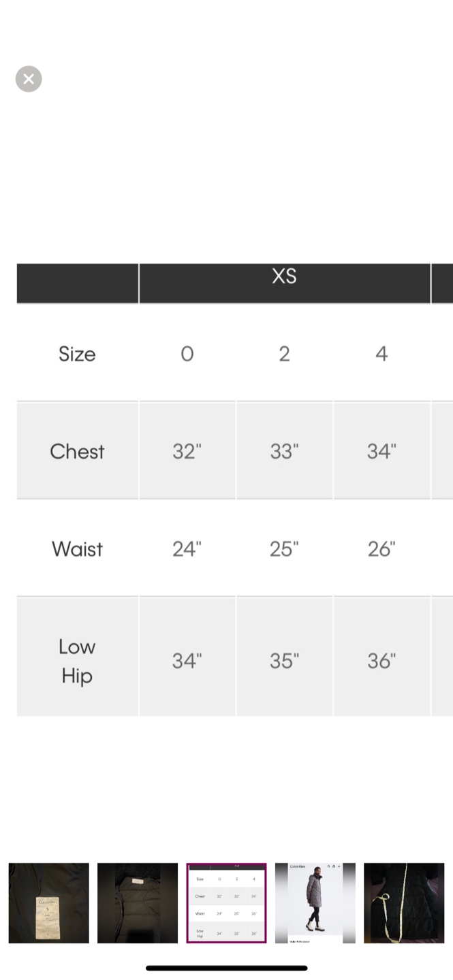
Task: Tap the 36" low hip measurement
Action: [x=381, y=661]
